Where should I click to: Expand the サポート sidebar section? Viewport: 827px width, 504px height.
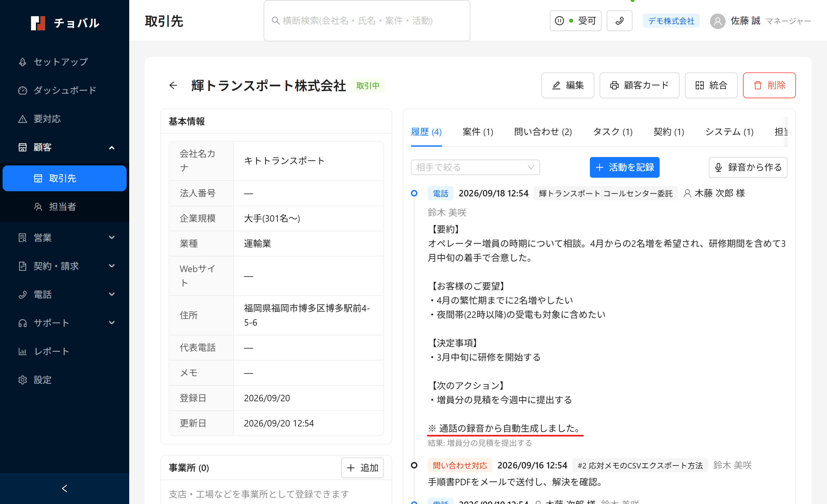[64, 323]
